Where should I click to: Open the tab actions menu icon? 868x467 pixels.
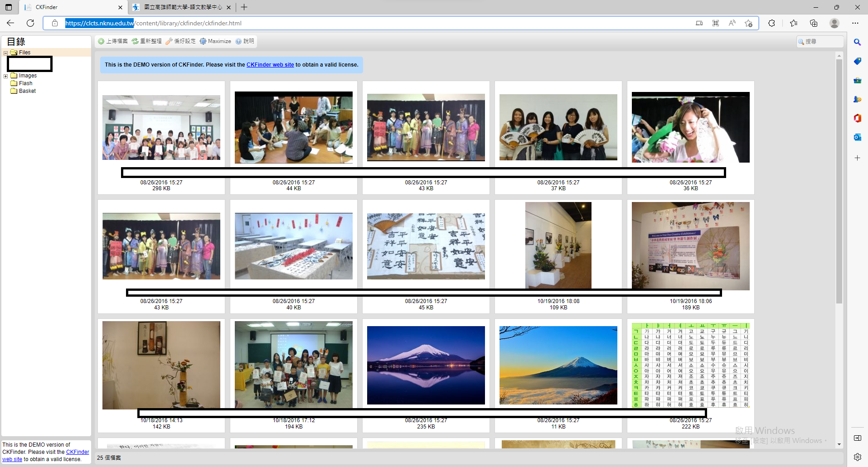[x=9, y=7]
